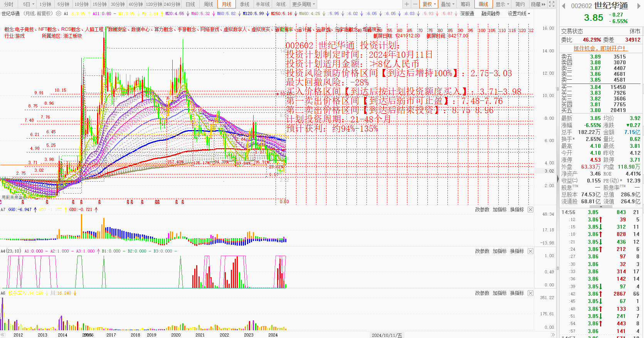Select the 60分钟 period tab
This screenshot has height=338, width=644.
(x=136, y=4)
